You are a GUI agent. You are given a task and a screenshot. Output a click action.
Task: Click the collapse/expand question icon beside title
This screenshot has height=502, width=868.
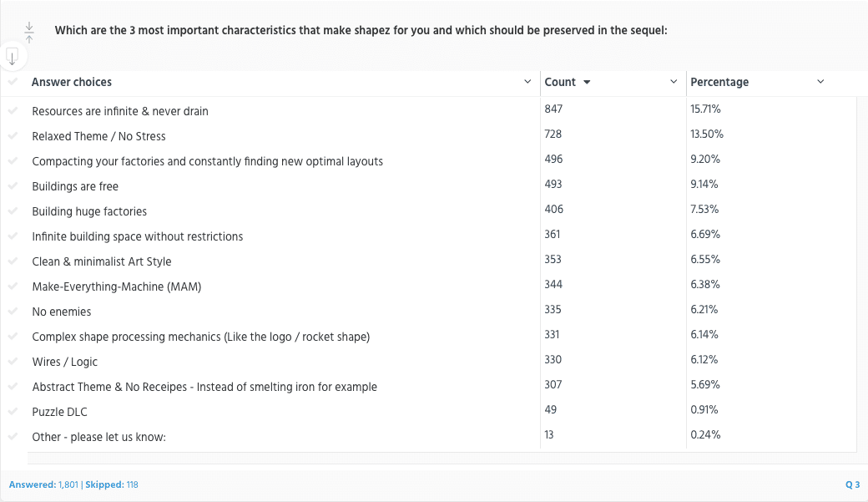click(29, 32)
